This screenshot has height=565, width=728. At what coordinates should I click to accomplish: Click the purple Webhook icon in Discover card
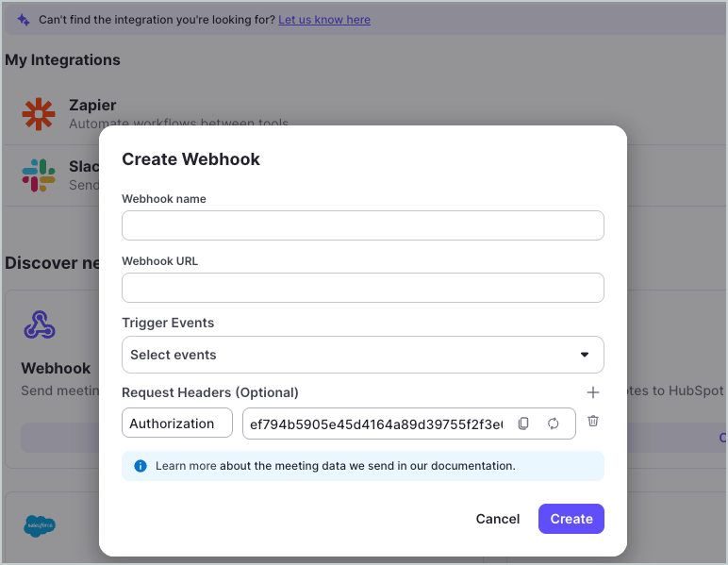[x=40, y=325]
